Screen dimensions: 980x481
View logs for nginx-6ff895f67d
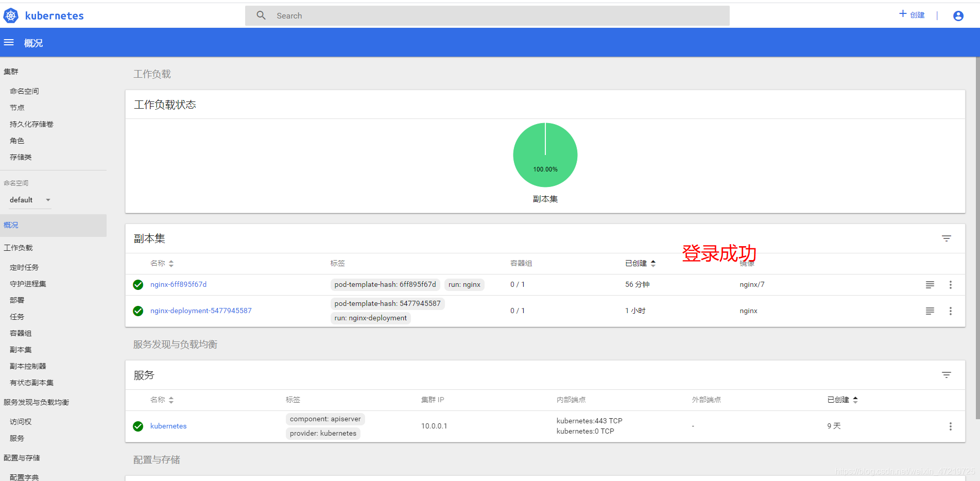[930, 285]
